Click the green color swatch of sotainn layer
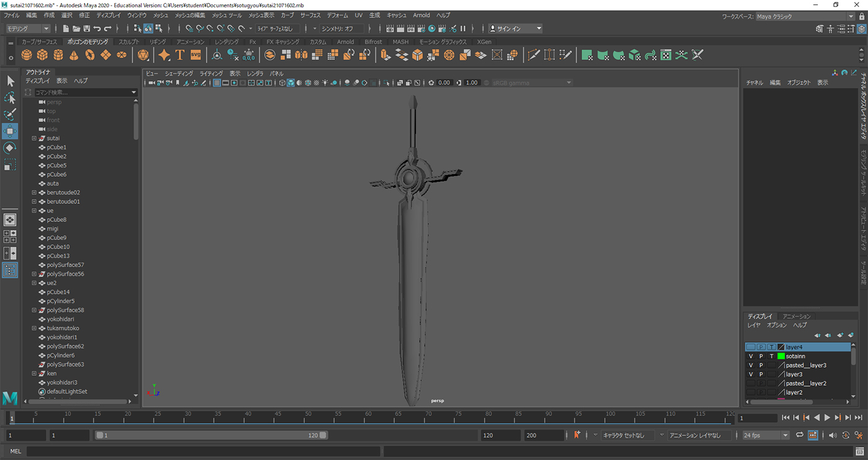868x460 pixels. (x=781, y=356)
